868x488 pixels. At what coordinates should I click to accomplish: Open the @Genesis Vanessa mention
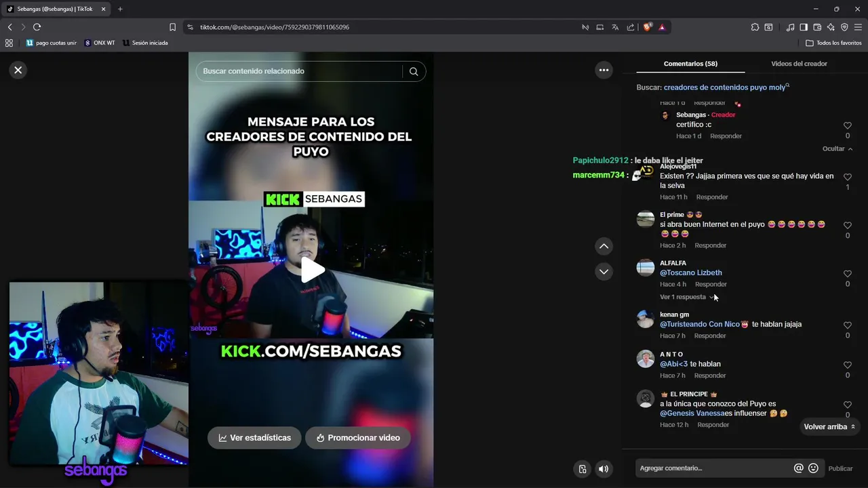pos(692,413)
